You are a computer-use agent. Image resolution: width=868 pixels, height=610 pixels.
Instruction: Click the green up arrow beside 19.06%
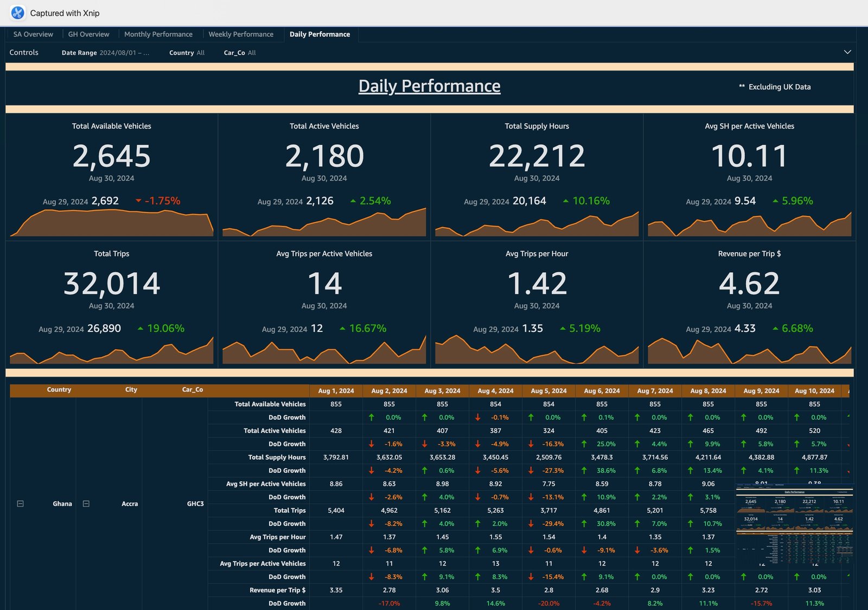click(x=141, y=328)
